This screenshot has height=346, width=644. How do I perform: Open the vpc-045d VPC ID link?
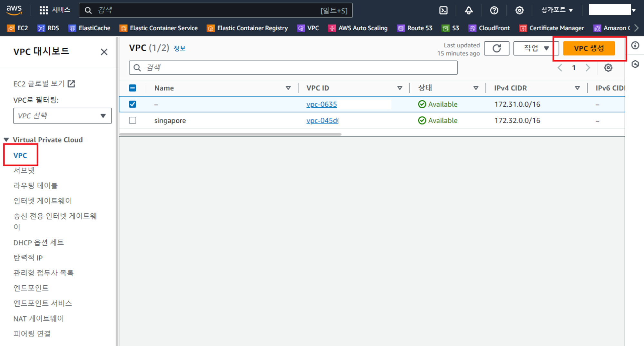tap(322, 121)
